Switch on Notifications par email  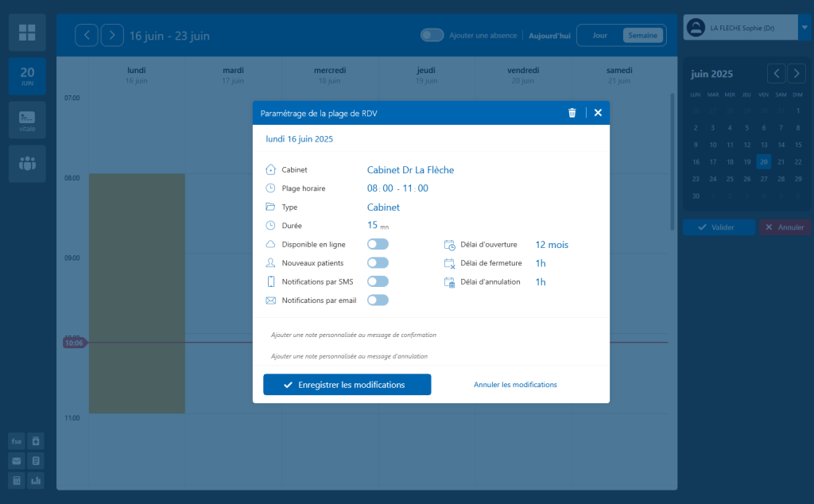(378, 300)
